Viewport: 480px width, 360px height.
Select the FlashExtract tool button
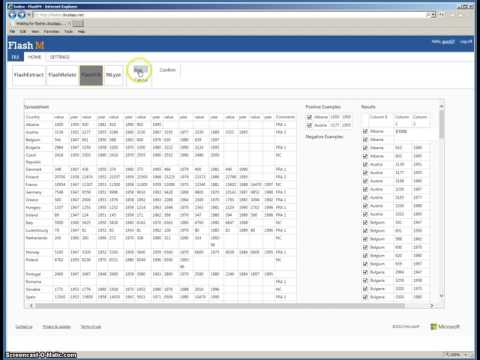(29, 75)
